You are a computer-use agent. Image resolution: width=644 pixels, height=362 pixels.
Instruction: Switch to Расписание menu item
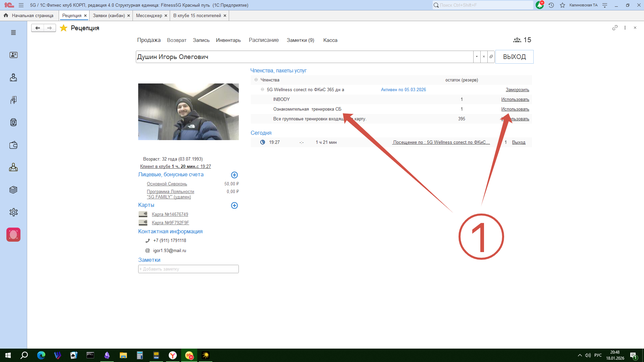(x=264, y=40)
